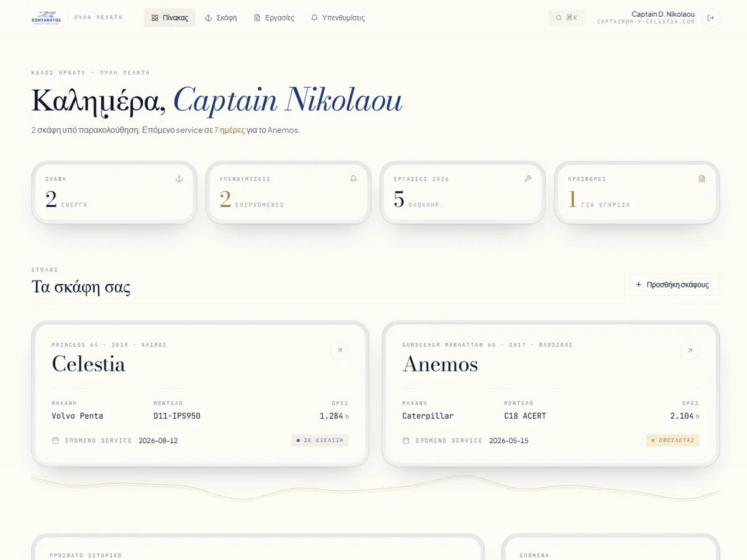Switch to the Εργασίες tab
The image size is (747, 560).
(274, 17)
